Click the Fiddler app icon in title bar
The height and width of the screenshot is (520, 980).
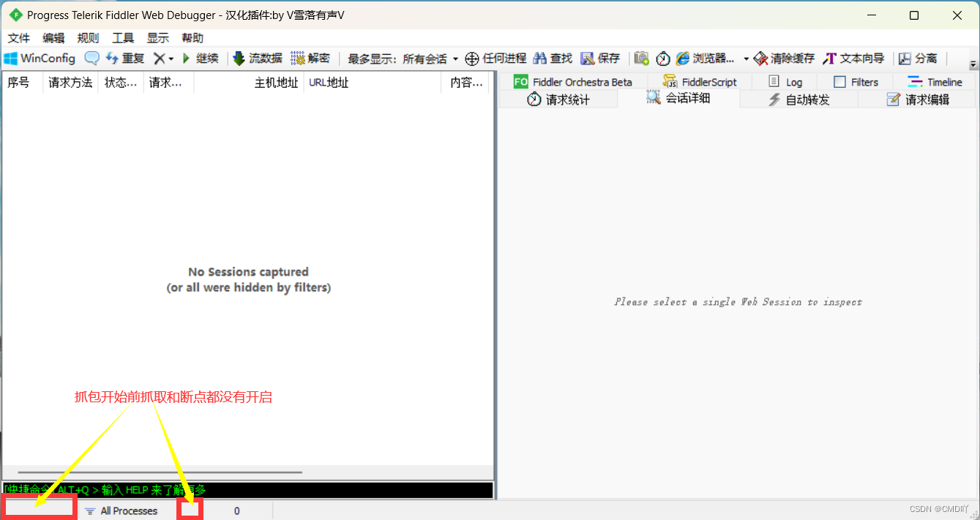pyautogui.click(x=15, y=15)
